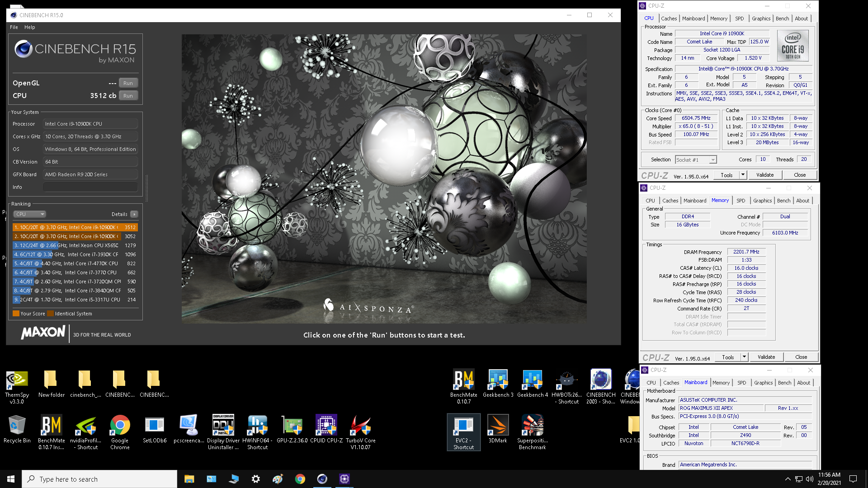Image resolution: width=868 pixels, height=488 pixels.
Task: Select ranking row Intel Xeon CPU X565C
Action: 75,245
